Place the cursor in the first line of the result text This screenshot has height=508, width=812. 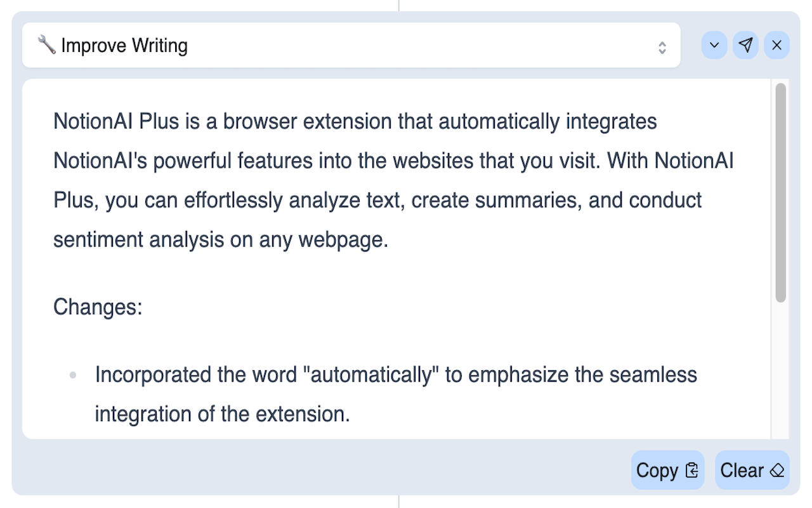[355, 121]
